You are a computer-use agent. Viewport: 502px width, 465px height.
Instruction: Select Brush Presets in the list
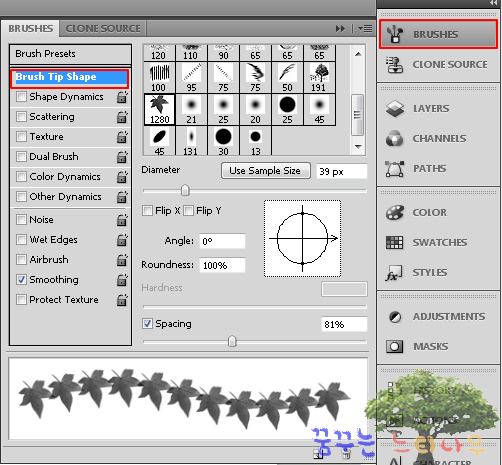(x=70, y=54)
